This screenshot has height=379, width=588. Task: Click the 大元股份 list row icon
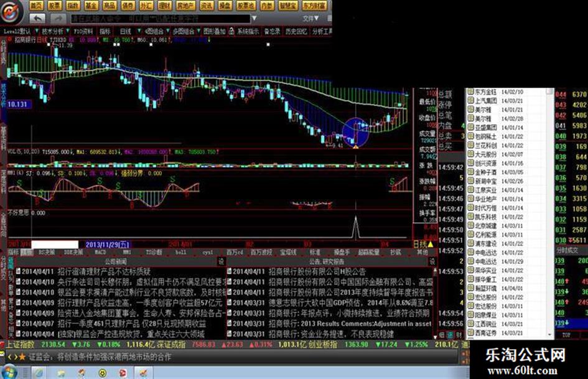tap(470, 154)
